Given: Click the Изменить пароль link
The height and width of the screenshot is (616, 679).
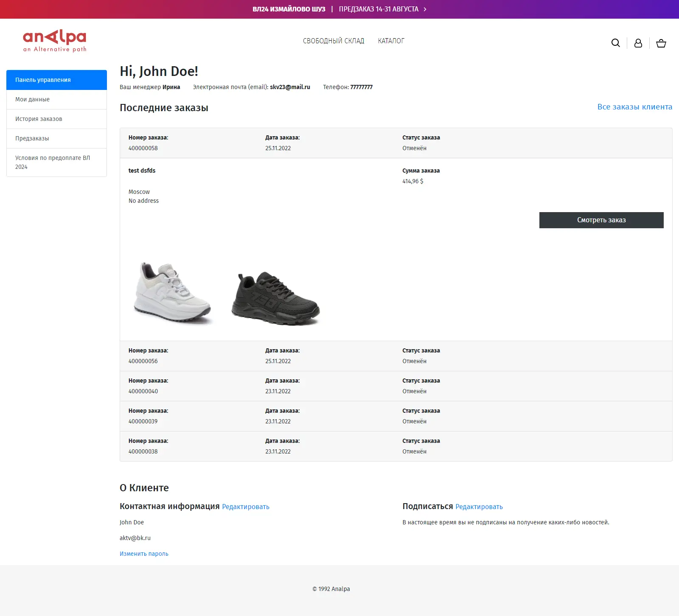Looking at the screenshot, I should [x=144, y=554].
